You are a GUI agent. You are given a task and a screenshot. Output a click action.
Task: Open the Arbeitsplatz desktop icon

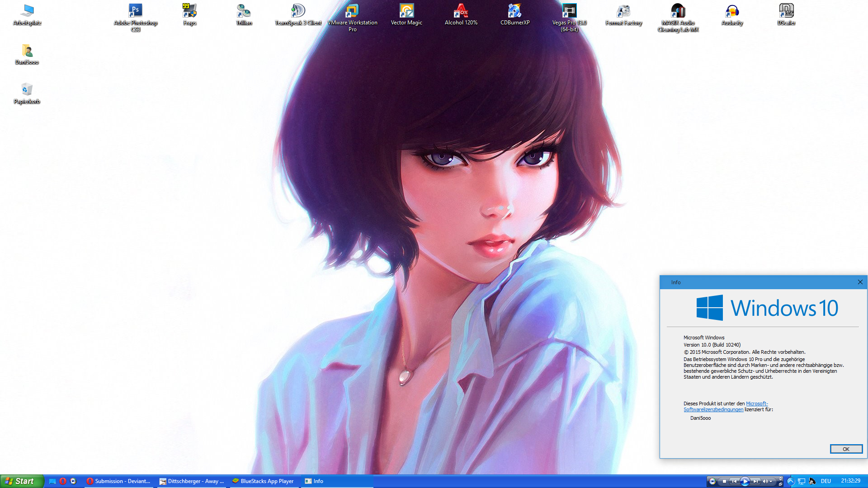click(27, 14)
